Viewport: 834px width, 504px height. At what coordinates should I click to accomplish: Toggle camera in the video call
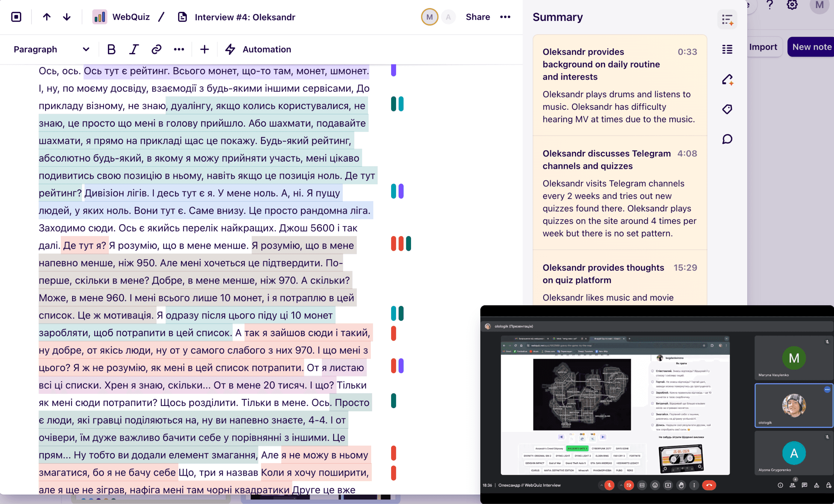(629, 485)
